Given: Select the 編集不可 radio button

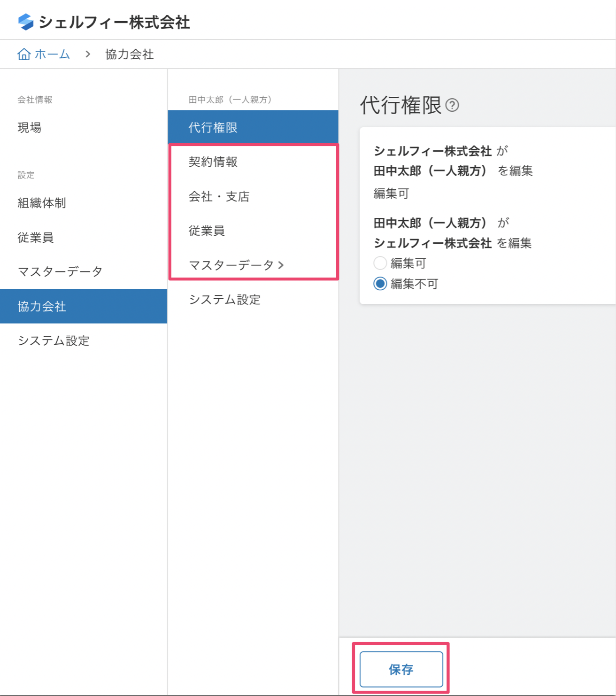Looking at the screenshot, I should click(380, 284).
